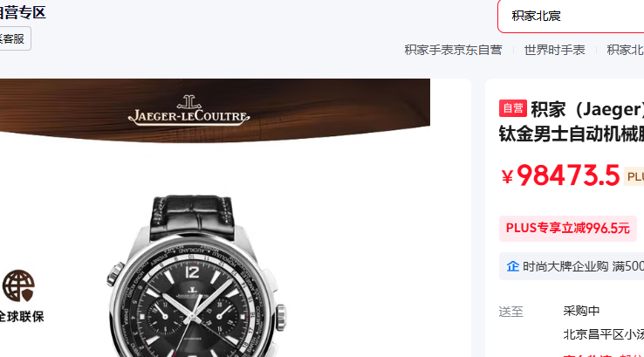Open the 北京昌平区 delivery address selector
Screen dimensions: 644x357
[603, 334]
